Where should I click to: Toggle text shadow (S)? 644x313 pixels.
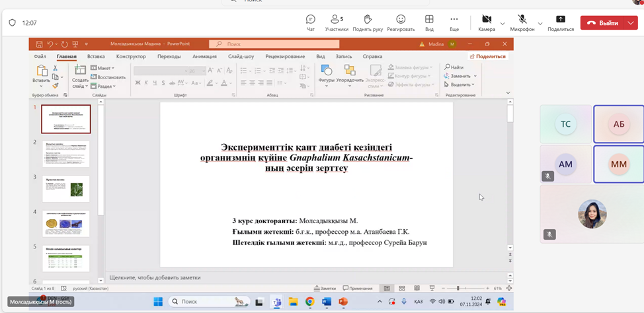point(163,83)
